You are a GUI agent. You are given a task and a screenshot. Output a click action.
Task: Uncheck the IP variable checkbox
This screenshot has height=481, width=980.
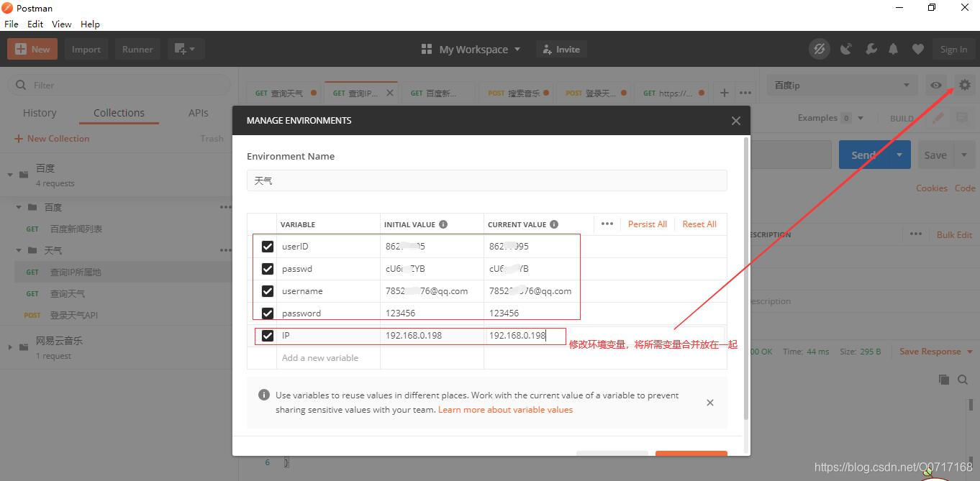[x=268, y=336]
